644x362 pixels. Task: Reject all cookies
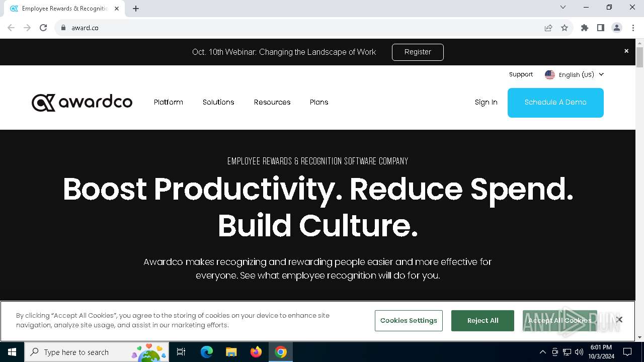pyautogui.click(x=482, y=321)
